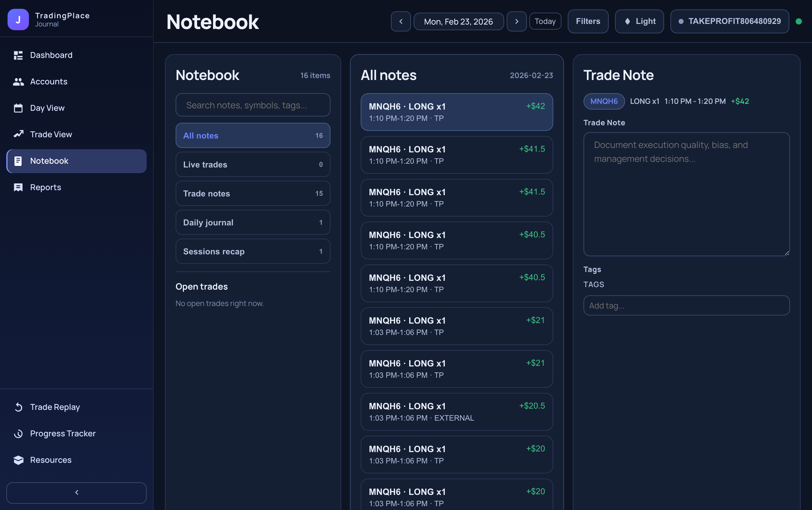This screenshot has width=812, height=510.
Task: Click the Notebook document icon
Action: point(18,161)
